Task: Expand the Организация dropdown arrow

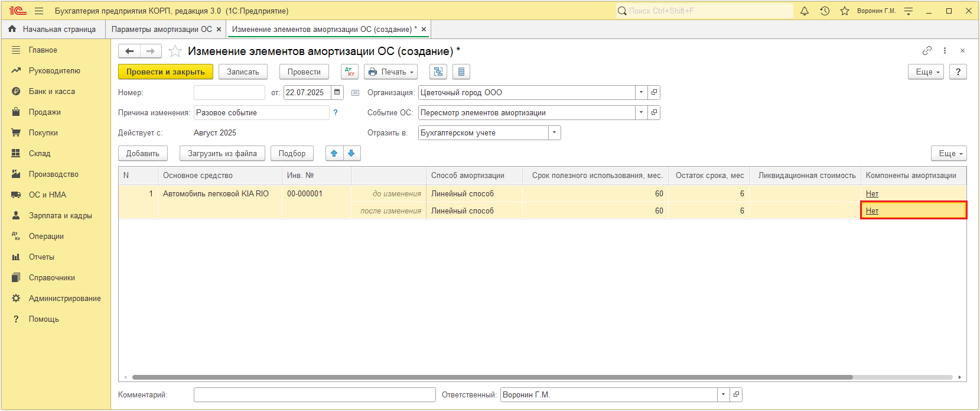Action: coord(642,92)
